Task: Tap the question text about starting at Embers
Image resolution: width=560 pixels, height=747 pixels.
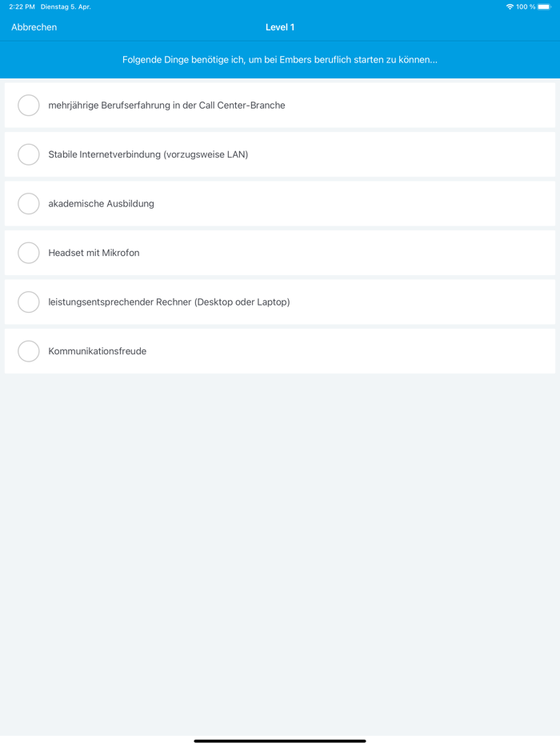Action: coord(280,60)
